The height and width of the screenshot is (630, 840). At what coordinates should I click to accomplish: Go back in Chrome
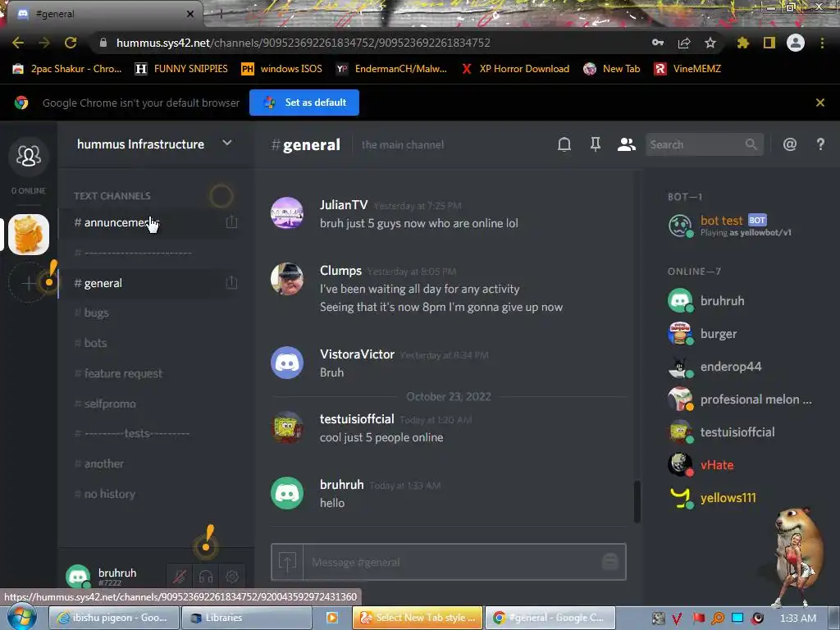[x=18, y=43]
